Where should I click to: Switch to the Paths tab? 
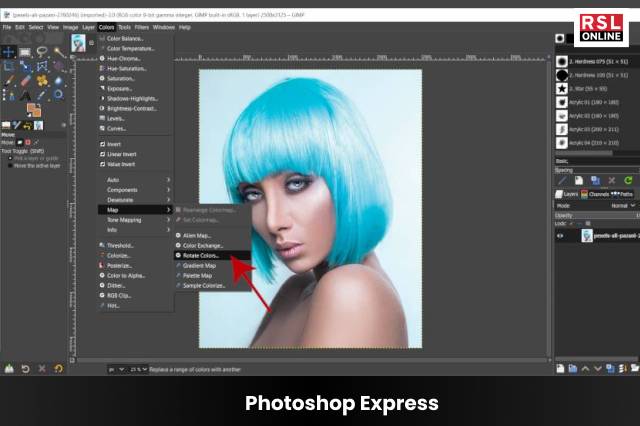click(x=622, y=194)
